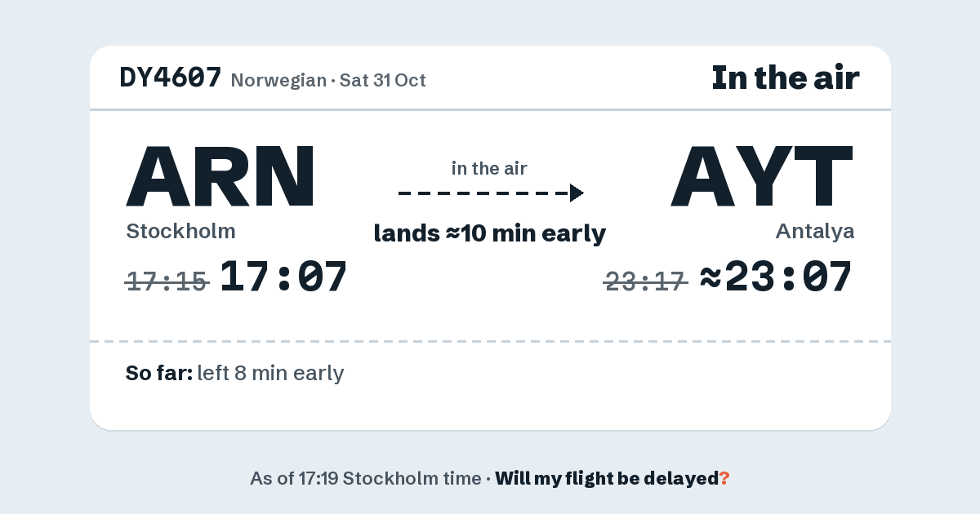The image size is (980, 514).
Task: Click the actual departure time 17:07
Action: tap(284, 277)
